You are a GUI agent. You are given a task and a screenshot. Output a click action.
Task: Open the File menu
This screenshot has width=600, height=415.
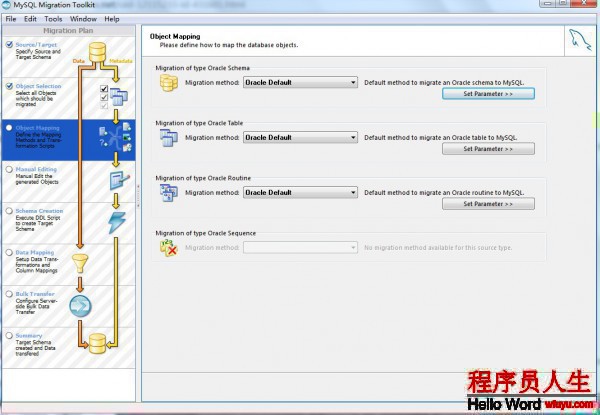click(x=11, y=19)
